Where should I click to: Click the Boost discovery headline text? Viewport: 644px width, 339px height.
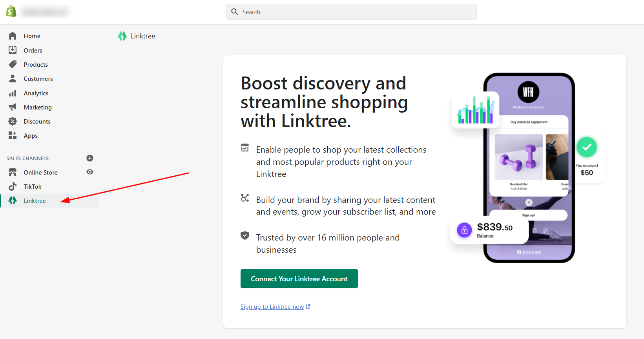[x=324, y=102]
